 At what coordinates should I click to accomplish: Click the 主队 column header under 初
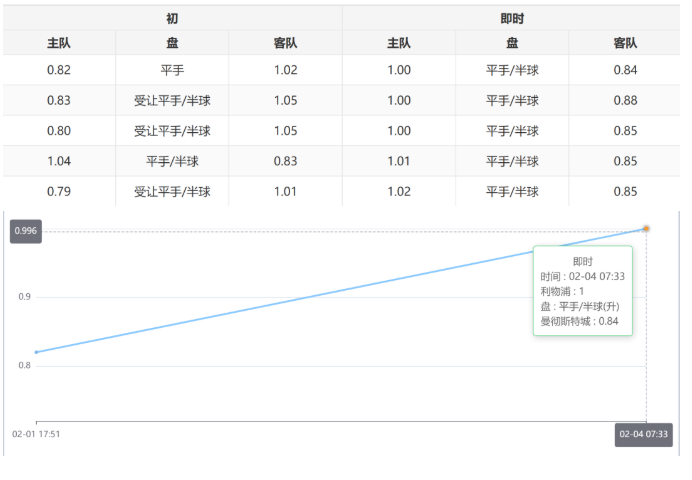[x=59, y=43]
